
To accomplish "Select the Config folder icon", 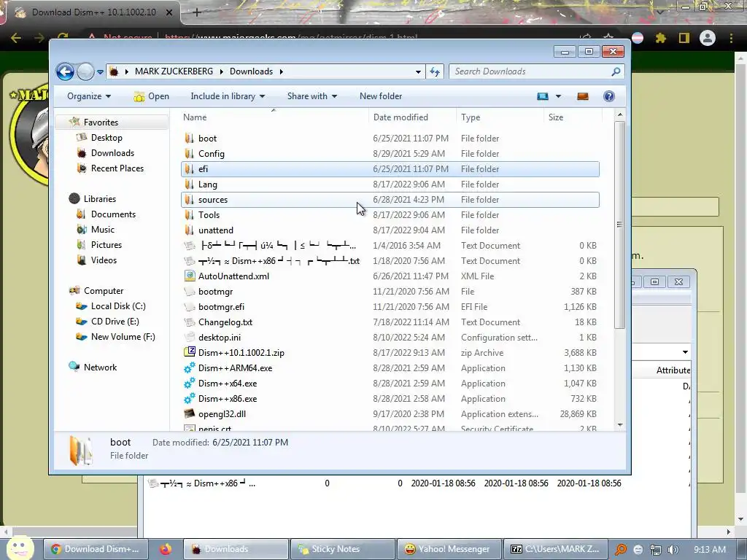I will [189, 153].
